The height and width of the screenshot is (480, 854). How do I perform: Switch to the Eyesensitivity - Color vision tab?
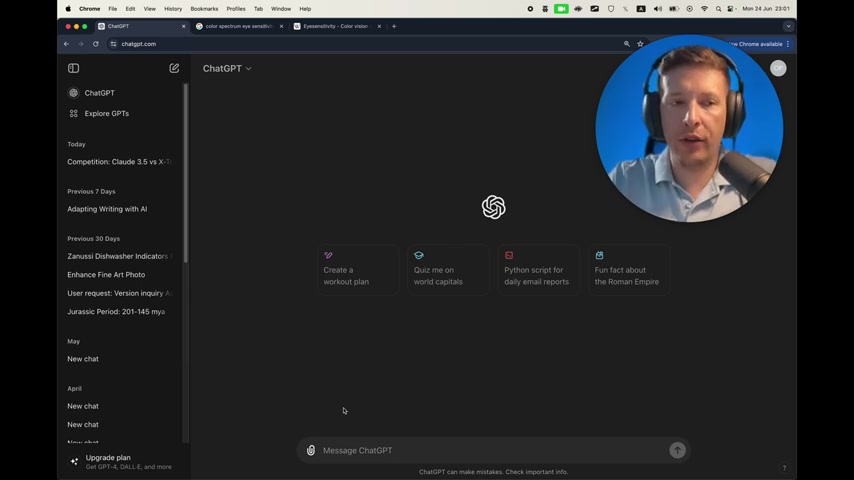tap(336, 26)
